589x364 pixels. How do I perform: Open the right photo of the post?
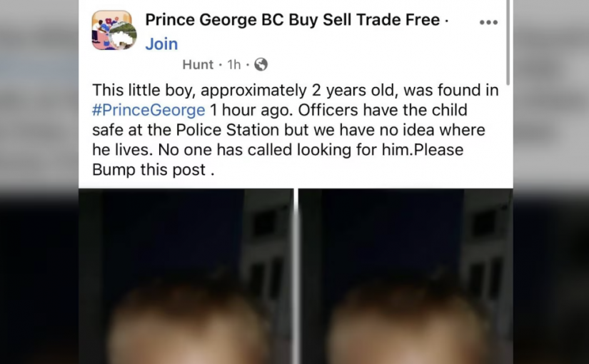pyautogui.click(x=406, y=278)
